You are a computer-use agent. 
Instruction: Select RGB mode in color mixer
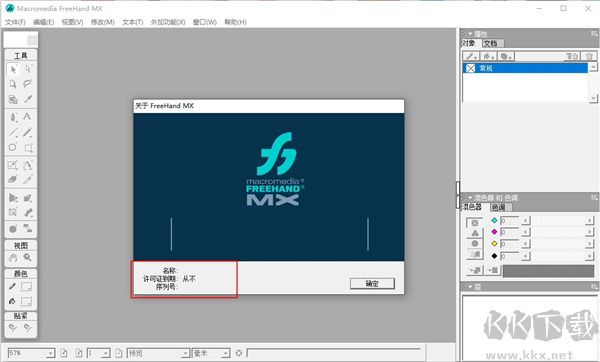[x=475, y=233]
